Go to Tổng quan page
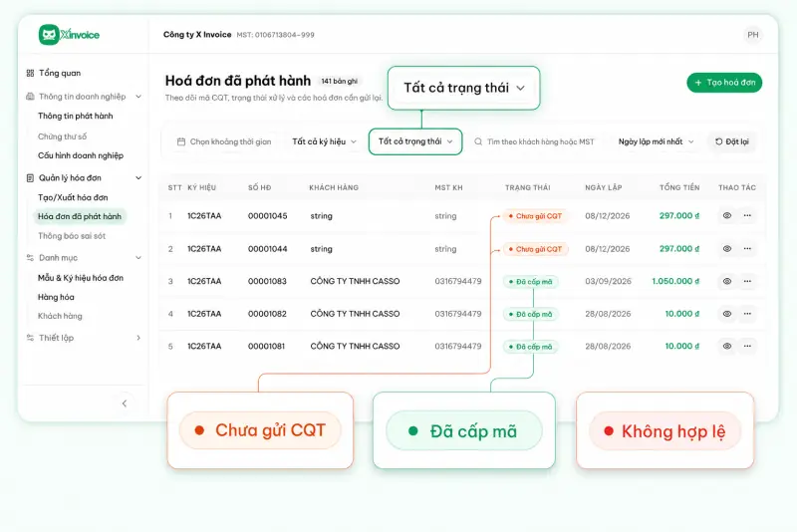 60,73
